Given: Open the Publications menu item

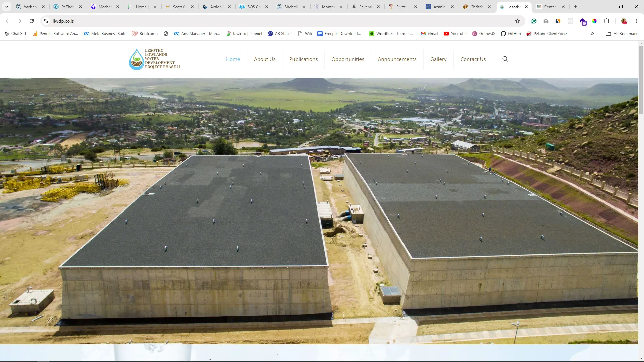Looking at the screenshot, I should [x=303, y=59].
